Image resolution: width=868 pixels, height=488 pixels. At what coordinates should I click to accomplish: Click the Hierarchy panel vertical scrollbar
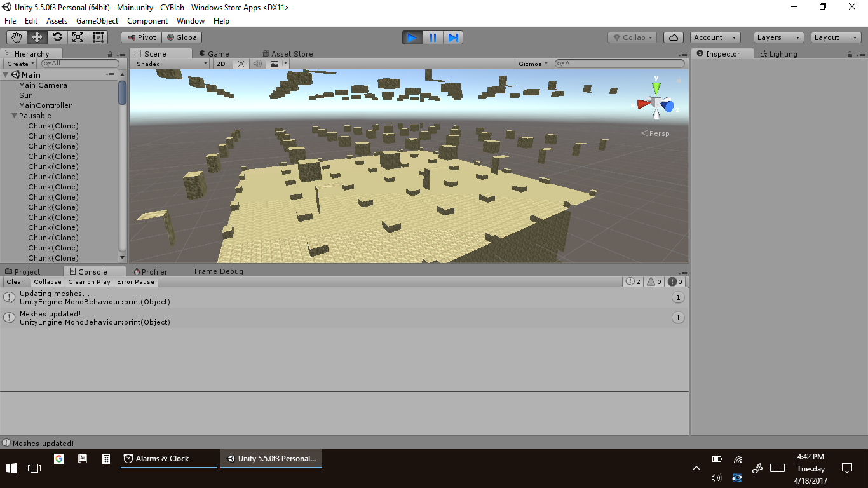123,165
